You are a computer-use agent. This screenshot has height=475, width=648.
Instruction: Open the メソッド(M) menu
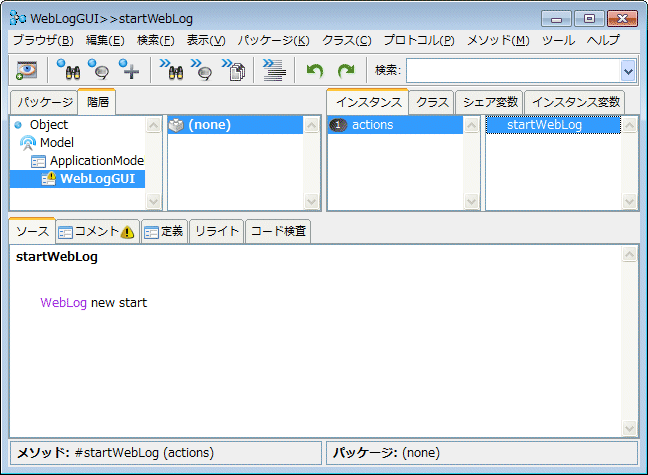pos(498,40)
